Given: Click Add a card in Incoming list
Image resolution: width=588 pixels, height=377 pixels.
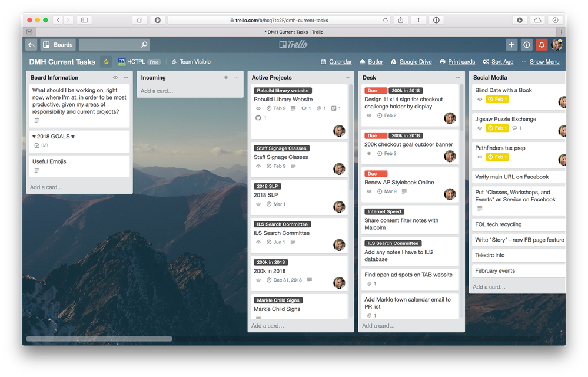Looking at the screenshot, I should click(157, 91).
